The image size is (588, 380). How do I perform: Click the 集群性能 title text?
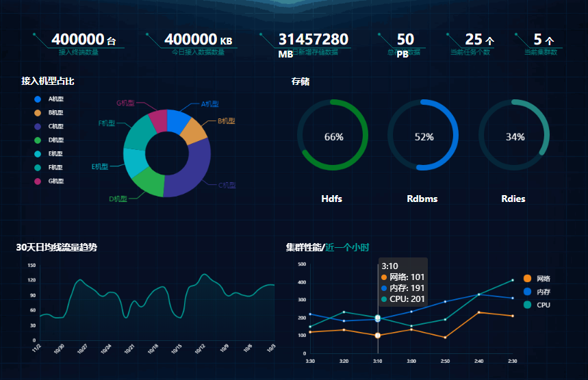304,247
